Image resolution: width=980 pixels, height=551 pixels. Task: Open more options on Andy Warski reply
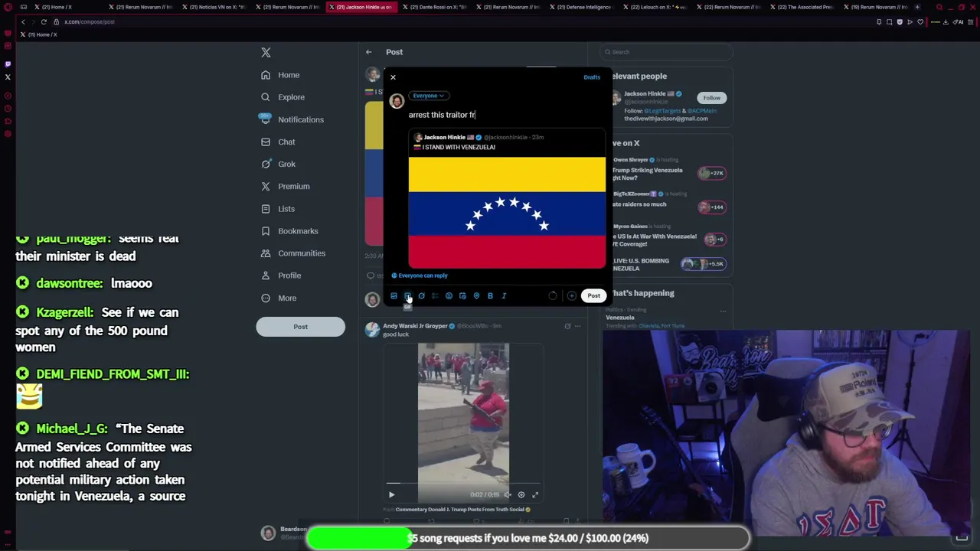coord(577,327)
